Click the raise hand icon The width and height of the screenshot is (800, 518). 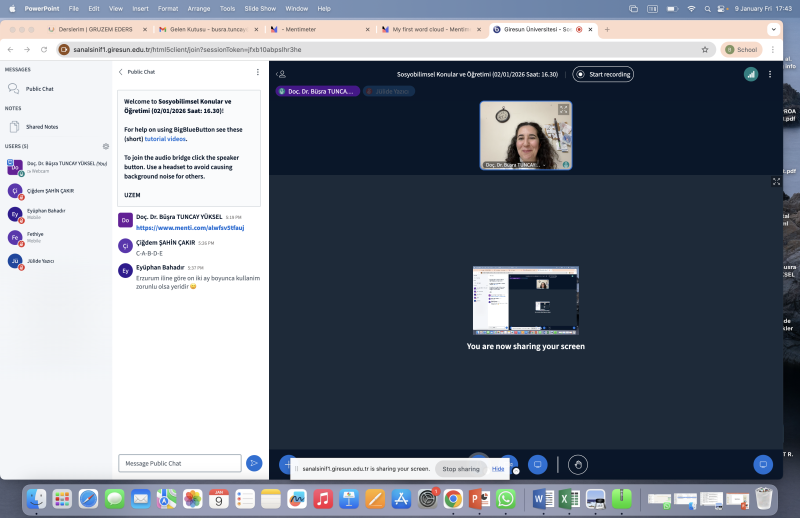(x=577, y=464)
